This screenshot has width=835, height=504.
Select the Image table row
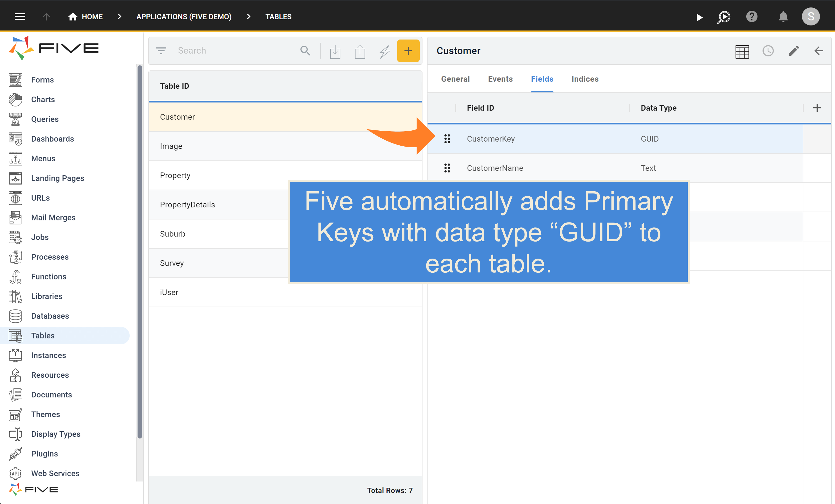click(x=285, y=146)
